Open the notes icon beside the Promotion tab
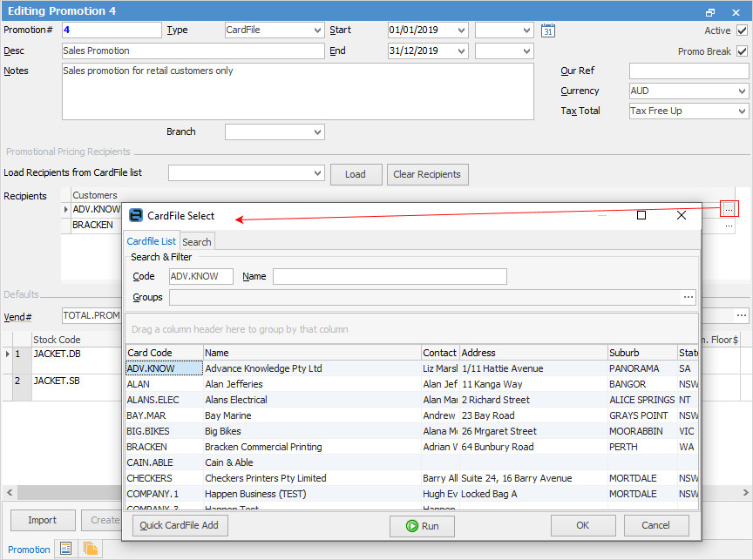753x560 pixels. click(64, 549)
